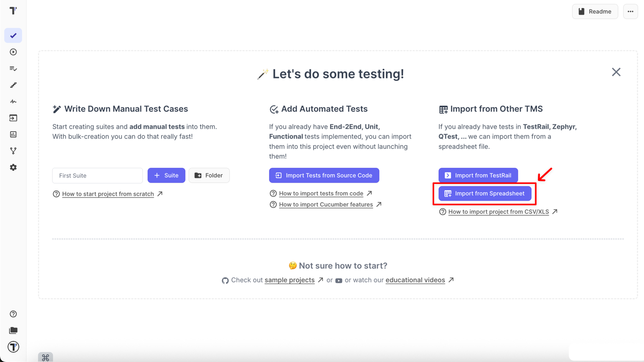Open Plans checklist icon in sidebar
644x362 pixels.
pyautogui.click(x=13, y=69)
